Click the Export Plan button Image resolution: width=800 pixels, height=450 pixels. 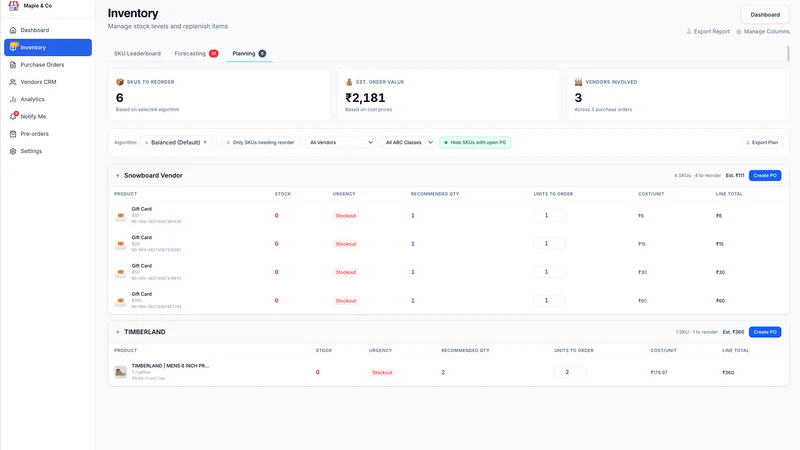click(762, 142)
